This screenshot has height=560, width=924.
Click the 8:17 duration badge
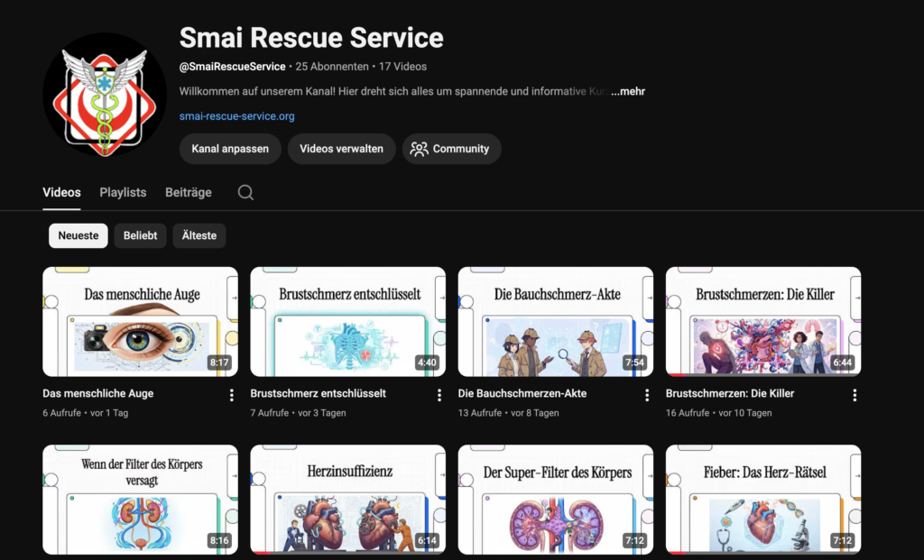click(219, 363)
